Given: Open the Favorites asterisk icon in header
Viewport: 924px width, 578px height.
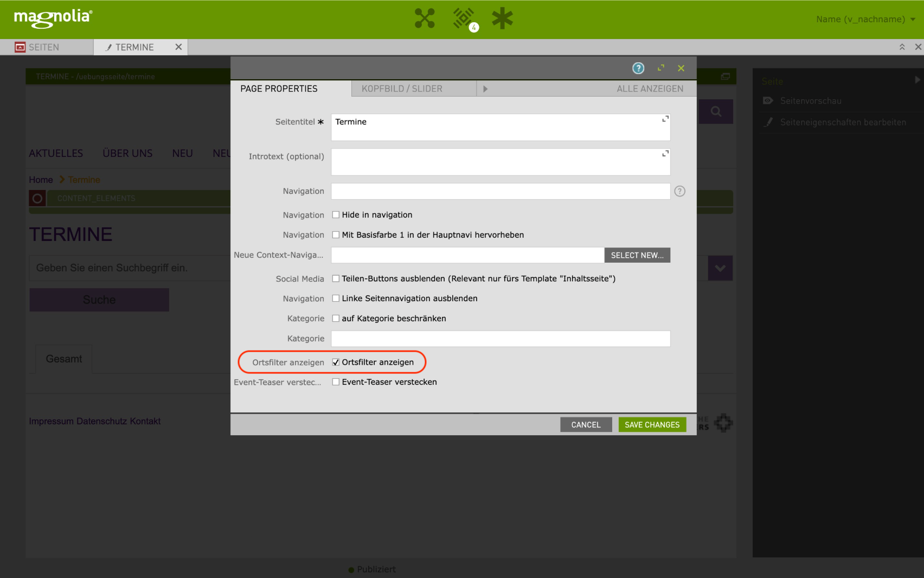Looking at the screenshot, I should point(502,18).
